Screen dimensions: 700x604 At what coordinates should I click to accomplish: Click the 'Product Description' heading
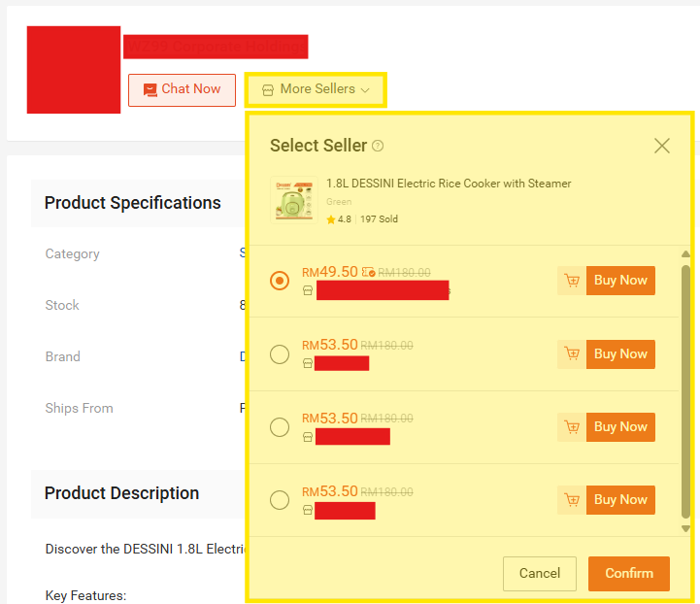click(121, 493)
